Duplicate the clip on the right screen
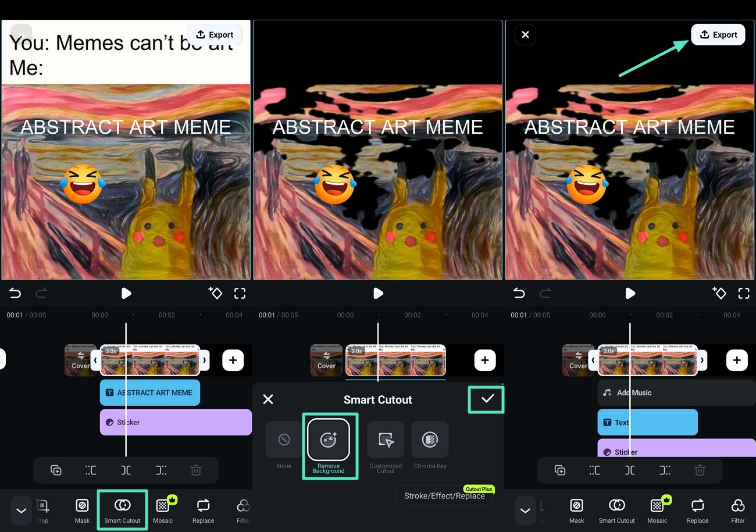This screenshot has width=756, height=532. pos(559,470)
